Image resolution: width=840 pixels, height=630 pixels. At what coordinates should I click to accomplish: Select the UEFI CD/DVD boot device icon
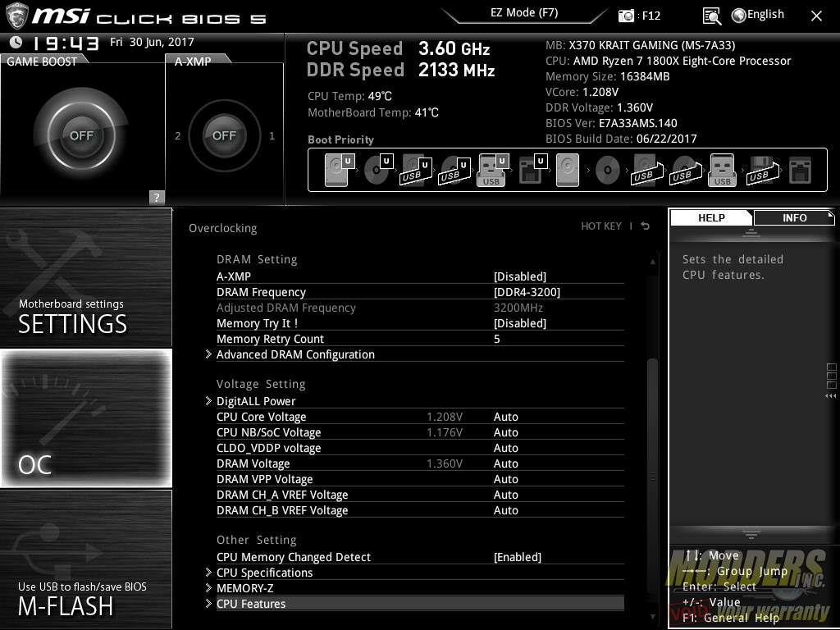(378, 170)
